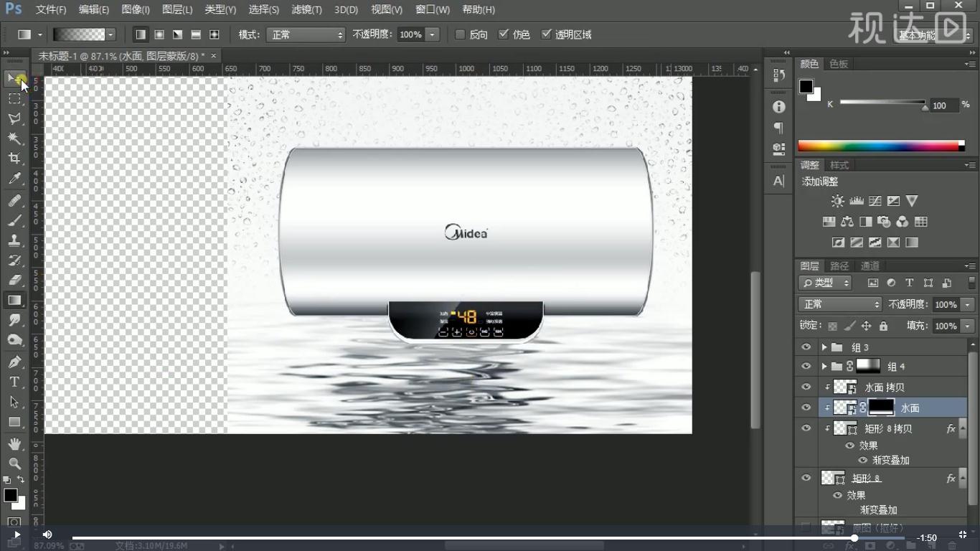Select the Rectangle shape tool

point(14,423)
